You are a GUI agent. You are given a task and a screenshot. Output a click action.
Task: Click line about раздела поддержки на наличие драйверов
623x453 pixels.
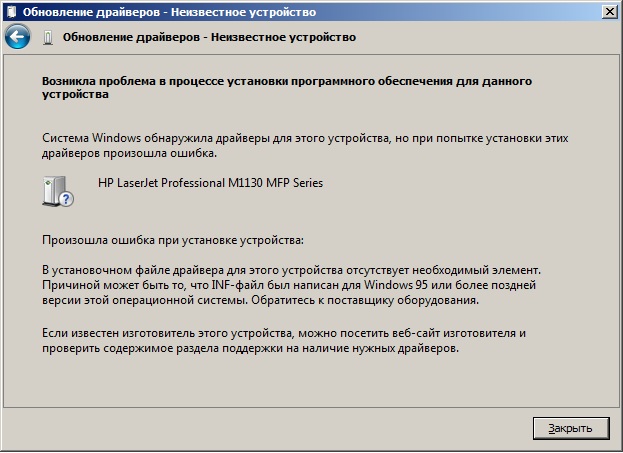pyautogui.click(x=250, y=348)
